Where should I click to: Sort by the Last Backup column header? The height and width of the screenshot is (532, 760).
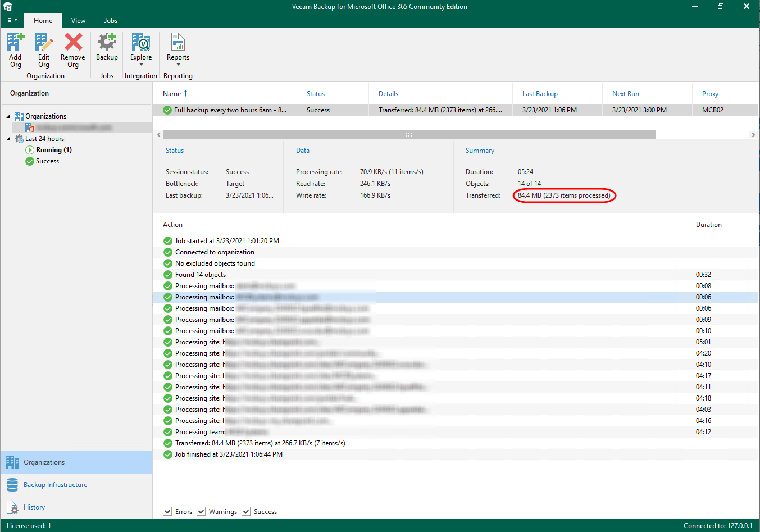pyautogui.click(x=557, y=94)
